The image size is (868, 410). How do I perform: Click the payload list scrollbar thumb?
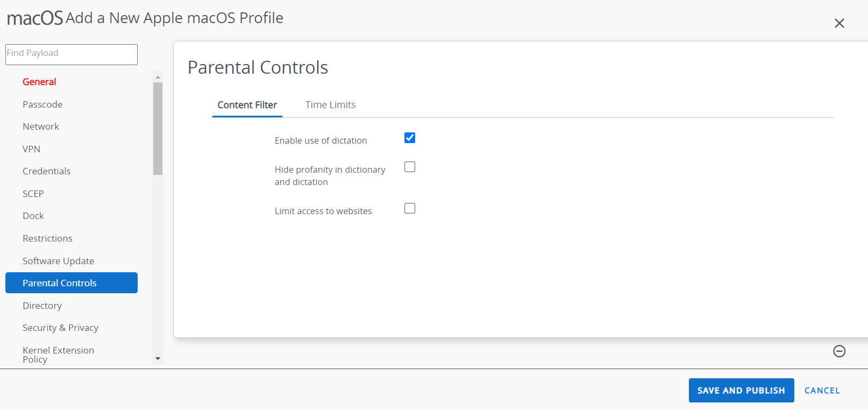point(158,129)
